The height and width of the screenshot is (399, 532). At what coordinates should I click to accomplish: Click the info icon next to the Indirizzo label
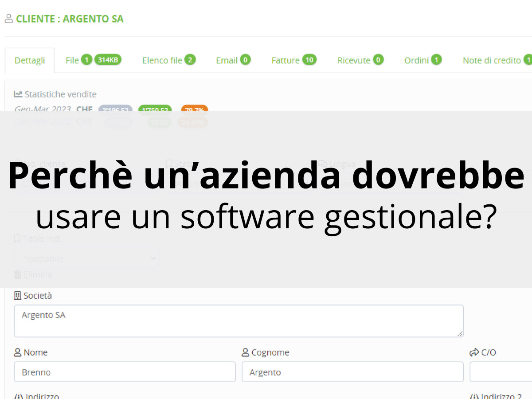17,396
